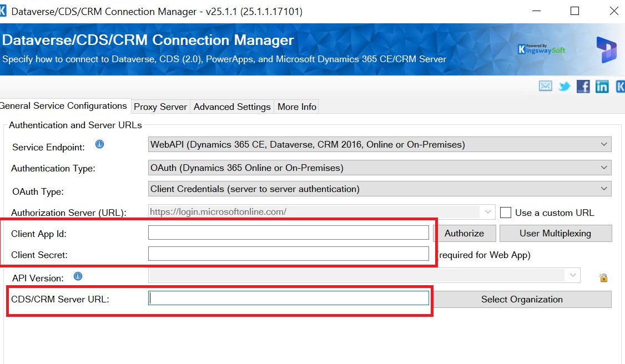Image resolution: width=625 pixels, height=364 pixels.
Task: Click the K application icon in title bar
Action: coord(3,11)
